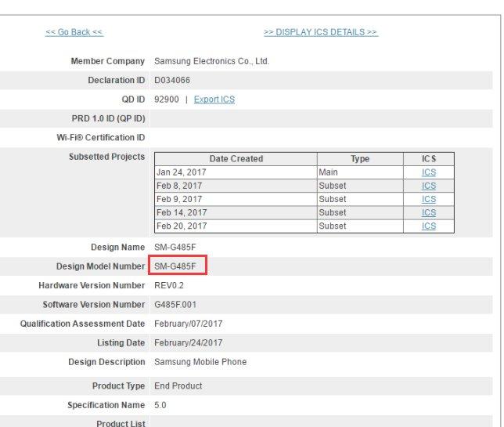504x427 pixels.
Task: Click the PRD 1.0 ID (QP ID) label
Action: coord(109,119)
